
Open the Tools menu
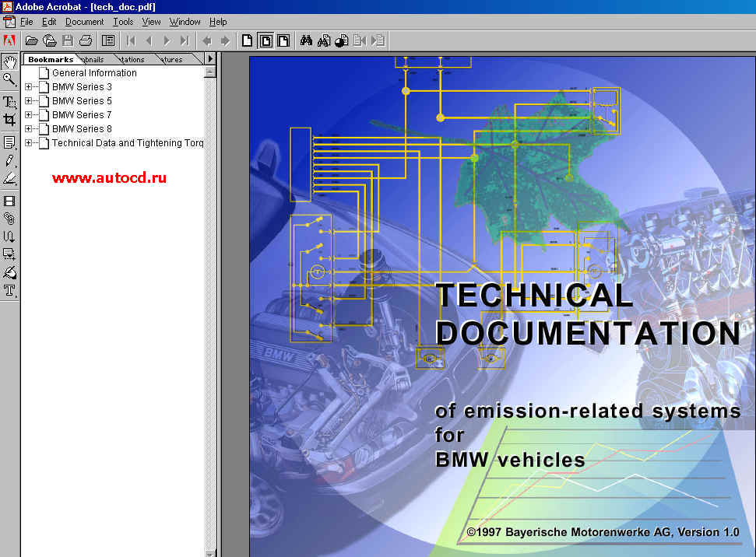pos(123,22)
